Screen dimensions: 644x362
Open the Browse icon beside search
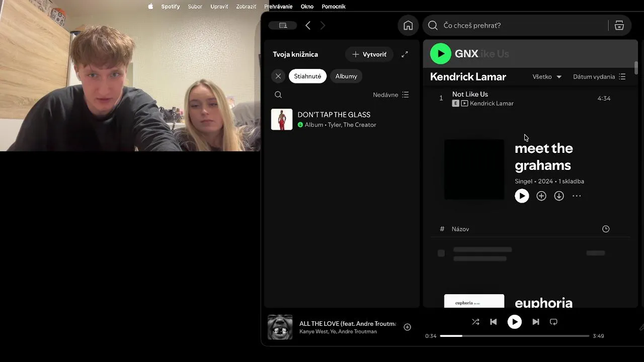click(x=619, y=25)
